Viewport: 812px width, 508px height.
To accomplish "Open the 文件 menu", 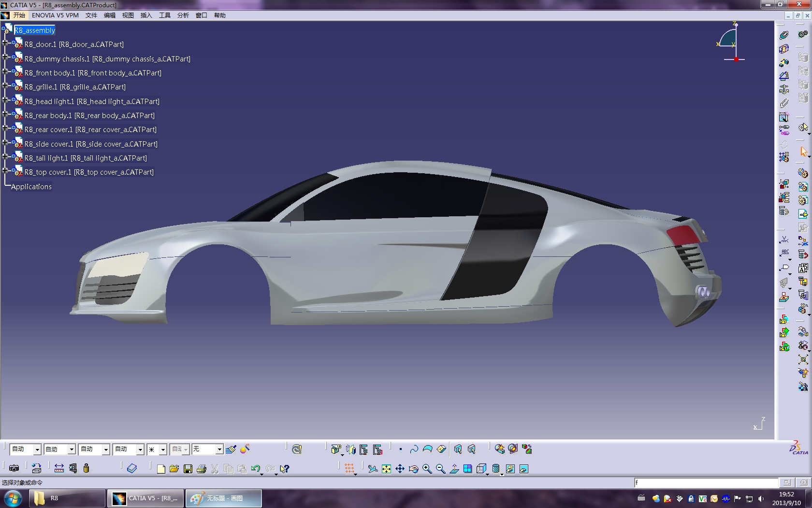I will click(91, 15).
